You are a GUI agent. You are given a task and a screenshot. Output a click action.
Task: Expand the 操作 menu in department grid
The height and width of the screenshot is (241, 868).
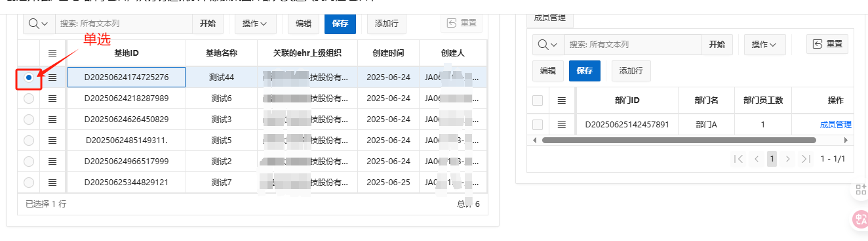tap(764, 45)
